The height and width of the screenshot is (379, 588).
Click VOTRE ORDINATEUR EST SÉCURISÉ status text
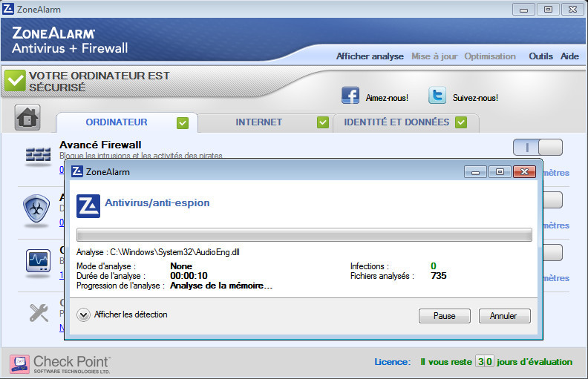(99, 82)
